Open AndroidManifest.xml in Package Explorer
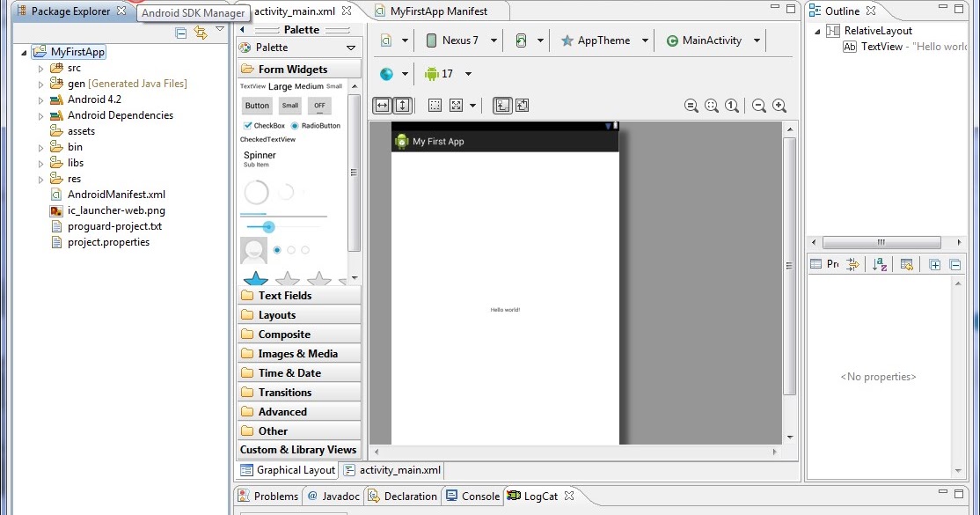Viewport: 980px width, 515px height. point(116,195)
